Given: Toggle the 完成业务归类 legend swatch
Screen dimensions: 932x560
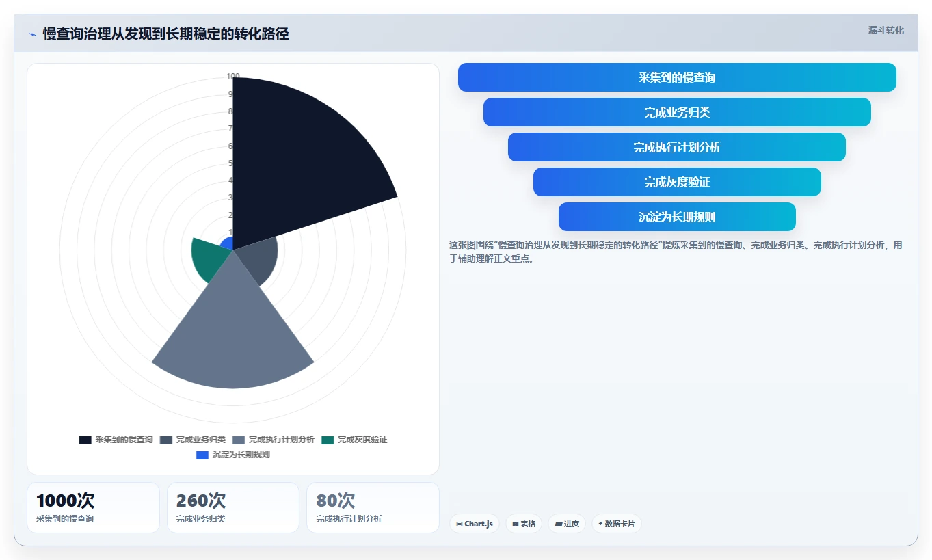Looking at the screenshot, I should coord(166,440).
